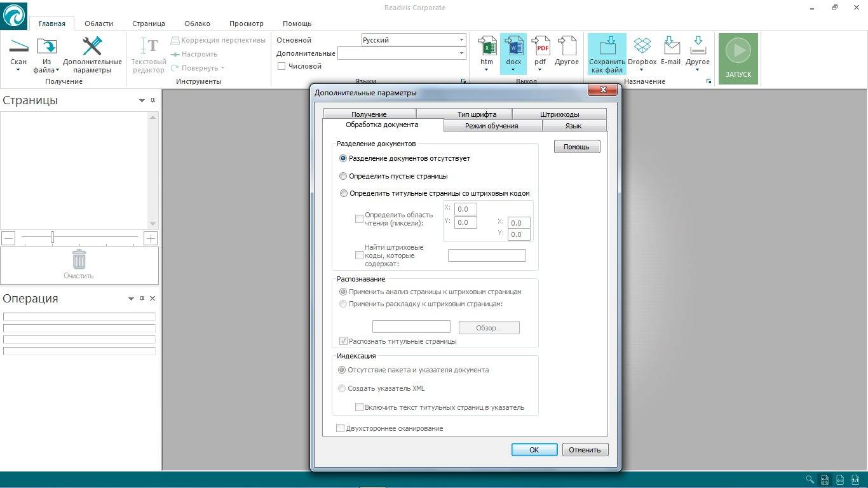Open the Области ribbon tab
868x488 pixels.
pyautogui.click(x=98, y=24)
